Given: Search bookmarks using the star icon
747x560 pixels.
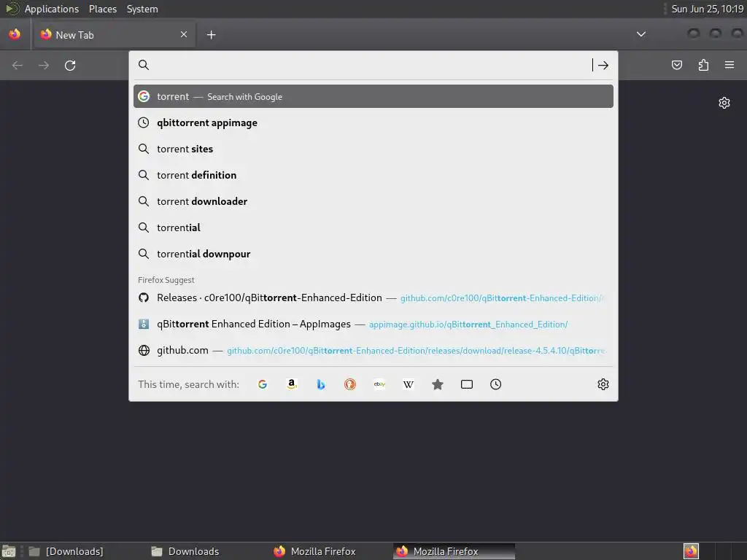Looking at the screenshot, I should click(x=438, y=384).
